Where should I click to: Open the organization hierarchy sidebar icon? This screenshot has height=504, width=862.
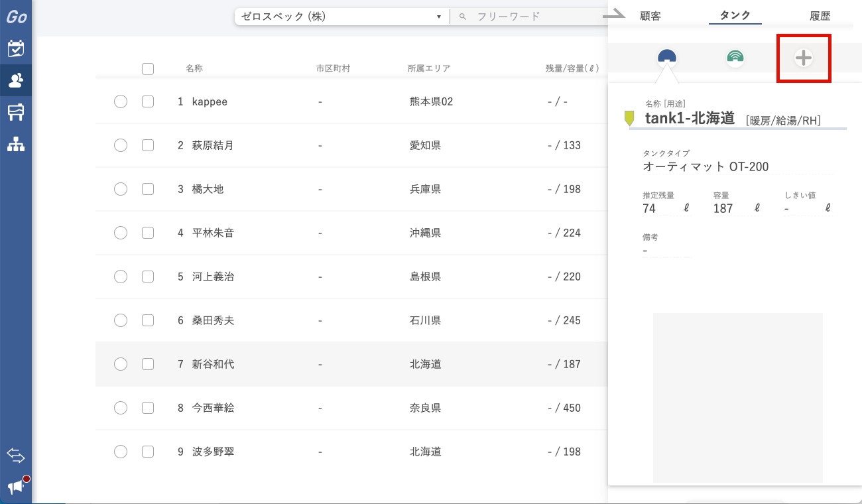point(16,144)
